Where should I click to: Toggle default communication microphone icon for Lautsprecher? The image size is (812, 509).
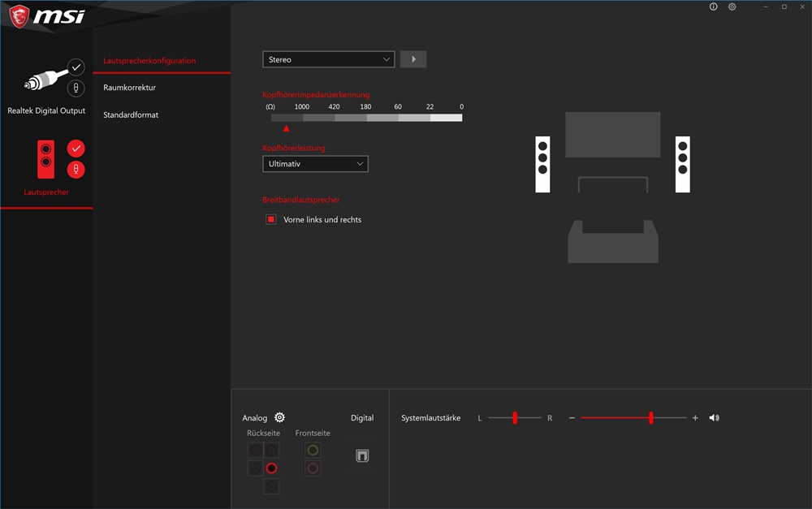point(76,170)
